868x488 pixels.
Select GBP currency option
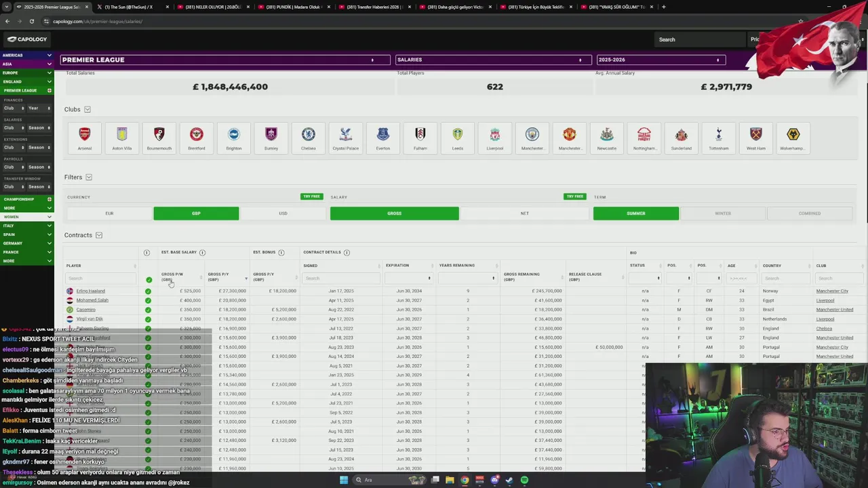196,213
